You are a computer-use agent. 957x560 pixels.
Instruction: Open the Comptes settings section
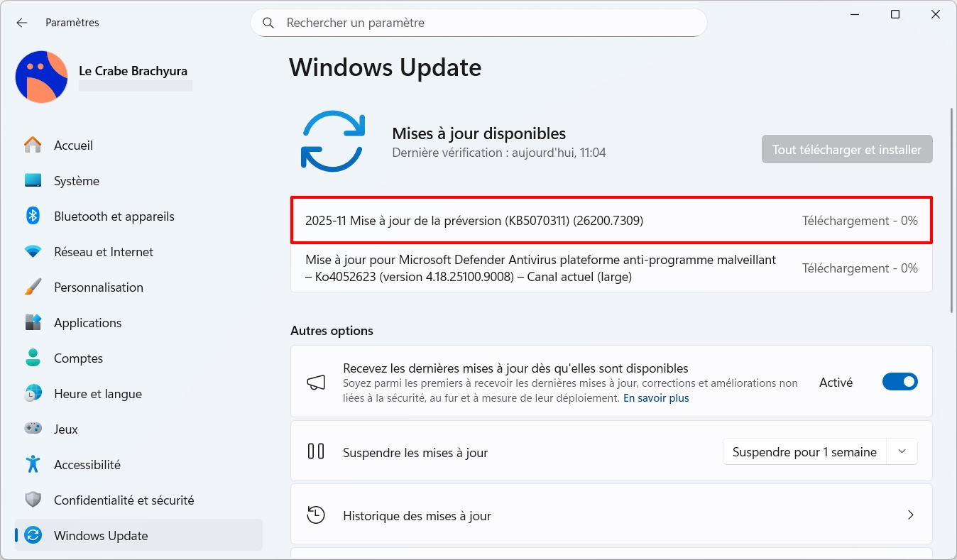[x=78, y=358]
